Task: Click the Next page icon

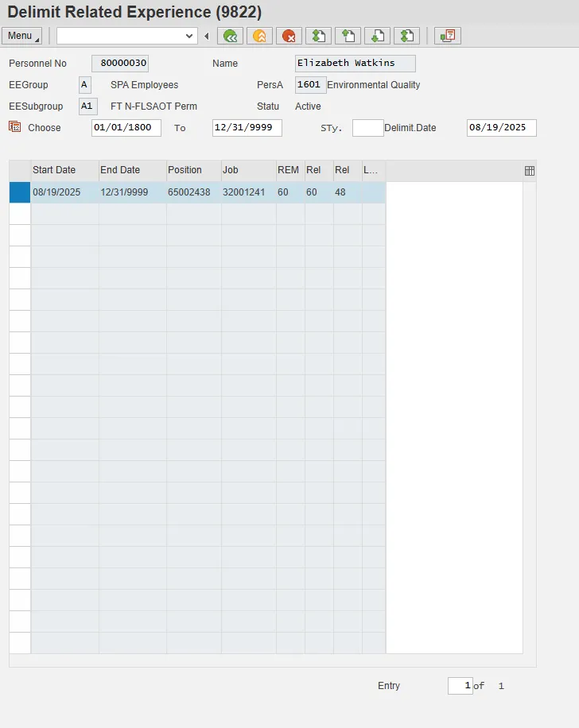Action: pos(376,36)
